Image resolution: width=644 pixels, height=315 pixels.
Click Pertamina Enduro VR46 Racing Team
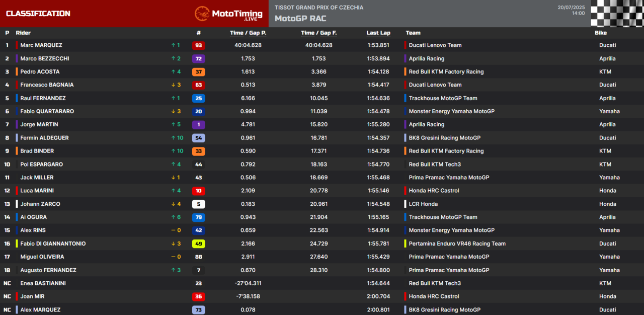tap(457, 244)
